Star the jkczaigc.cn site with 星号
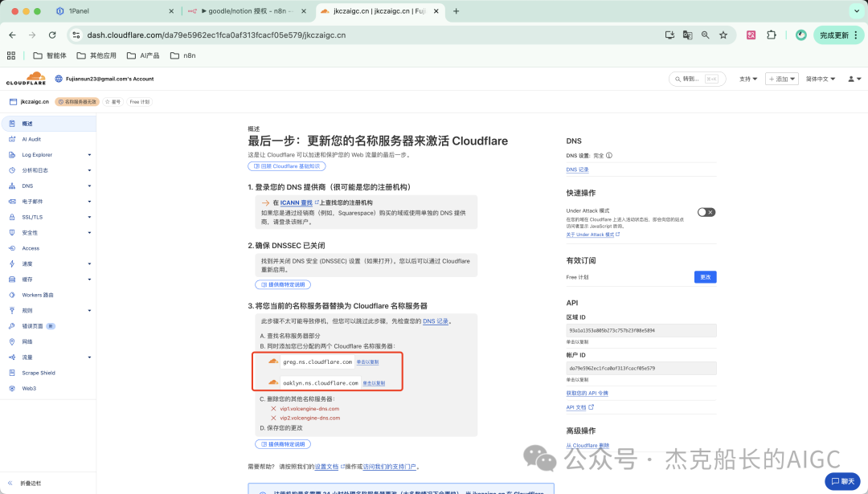This screenshot has width=868, height=494. pos(113,102)
